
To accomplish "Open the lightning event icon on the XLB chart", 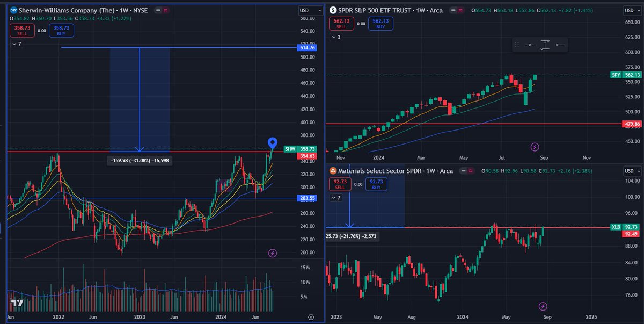I will 542,306.
